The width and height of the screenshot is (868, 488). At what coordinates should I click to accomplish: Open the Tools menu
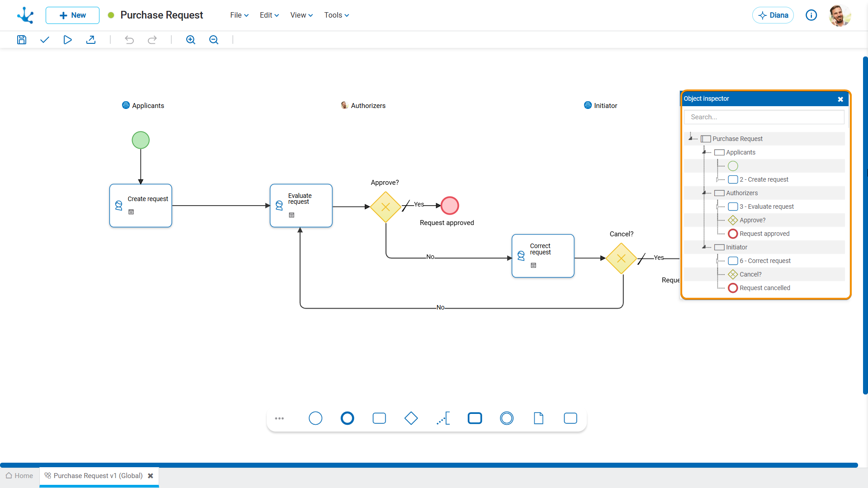pos(336,15)
